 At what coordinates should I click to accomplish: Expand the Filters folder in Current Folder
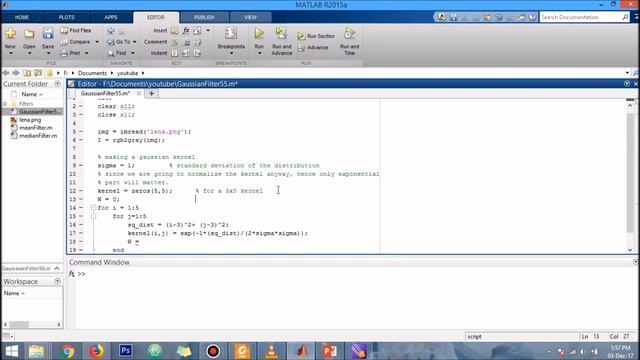pyautogui.click(x=4, y=104)
